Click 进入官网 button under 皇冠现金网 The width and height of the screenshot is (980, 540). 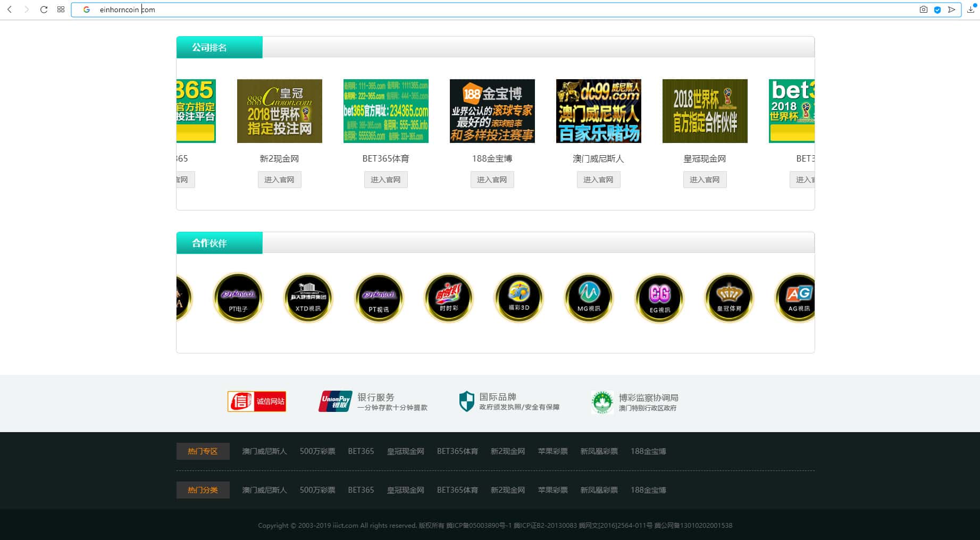click(x=705, y=180)
